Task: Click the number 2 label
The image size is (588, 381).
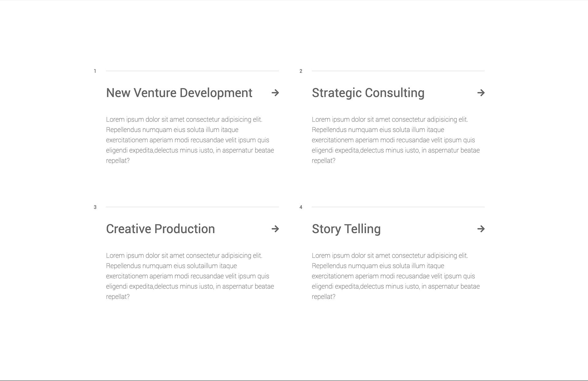Action: pyautogui.click(x=301, y=71)
